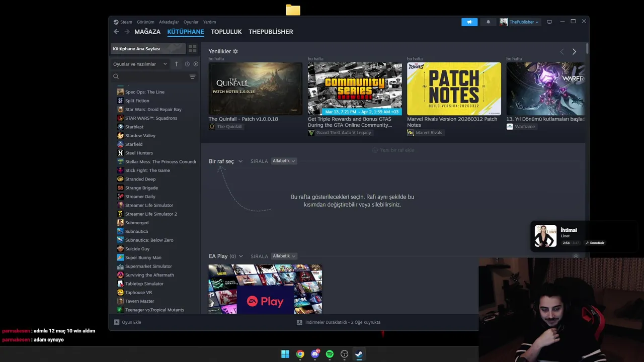Click the library search field
644x362 pixels.
tap(155, 76)
